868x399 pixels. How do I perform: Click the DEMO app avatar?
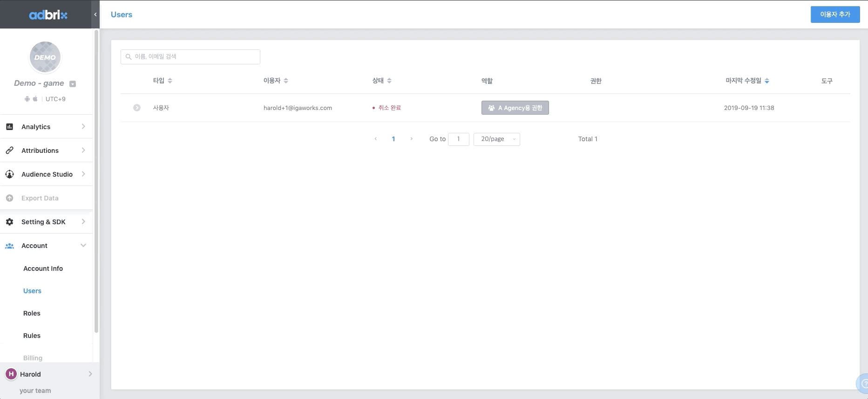point(45,57)
